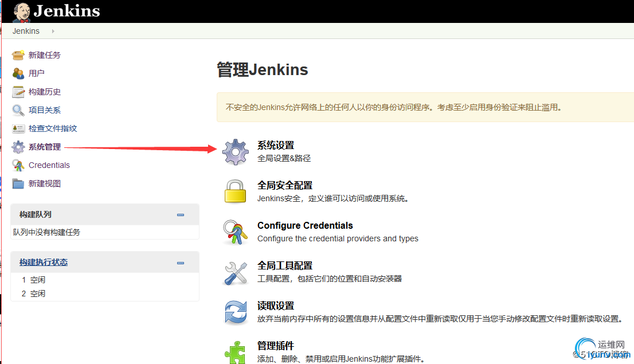The height and width of the screenshot is (364, 634).
Task: Open the 构建历史 notepad icon
Action: click(x=18, y=92)
